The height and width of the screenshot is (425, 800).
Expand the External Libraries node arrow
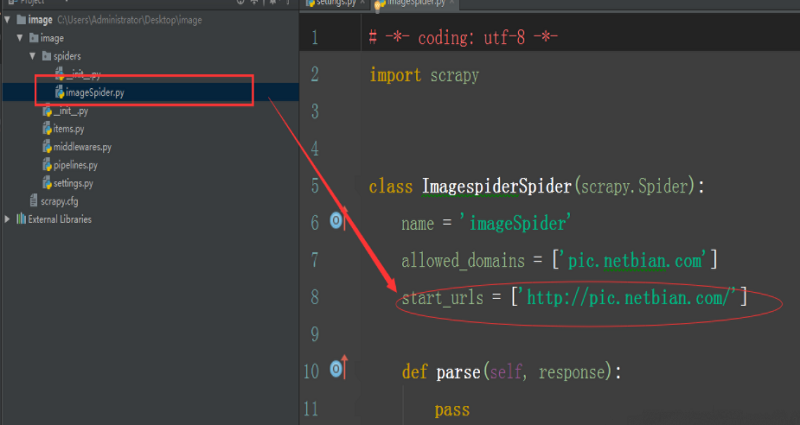[x=7, y=219]
